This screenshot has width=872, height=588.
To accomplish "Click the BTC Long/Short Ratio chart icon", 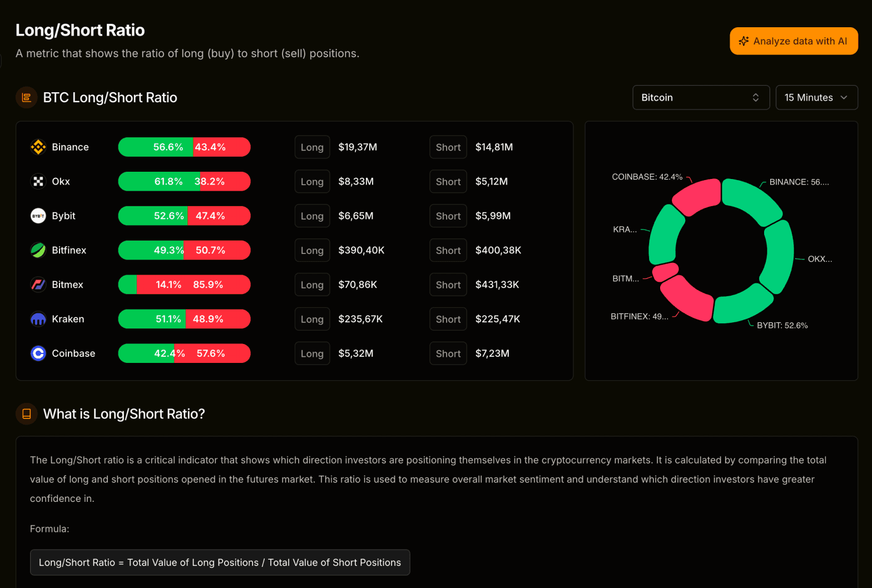I will [26, 98].
